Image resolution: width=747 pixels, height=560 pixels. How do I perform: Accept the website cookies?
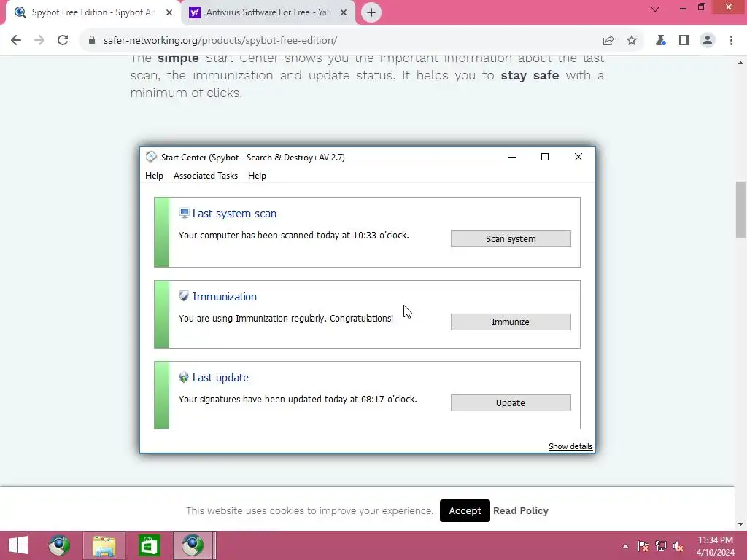(x=465, y=510)
